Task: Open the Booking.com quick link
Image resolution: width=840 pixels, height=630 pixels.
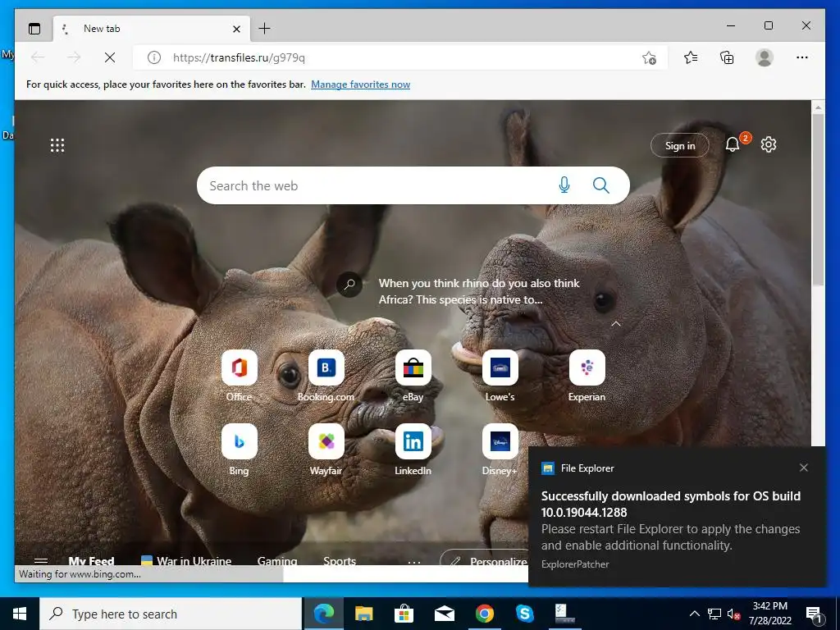Action: pos(326,376)
